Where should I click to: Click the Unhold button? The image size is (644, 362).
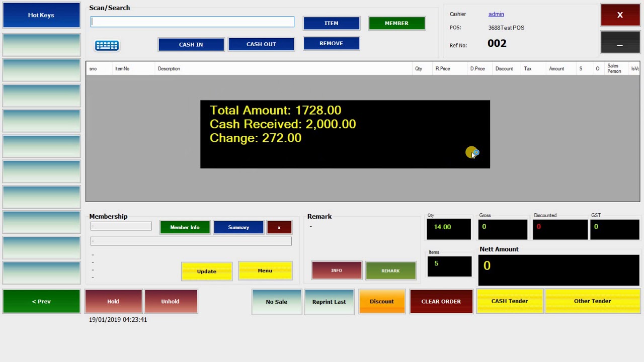(x=171, y=301)
